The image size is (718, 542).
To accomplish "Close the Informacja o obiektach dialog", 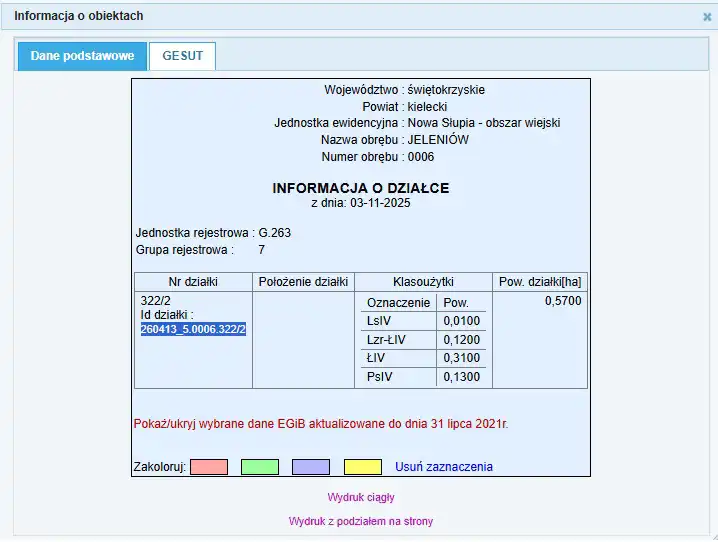I will tap(707, 17).
